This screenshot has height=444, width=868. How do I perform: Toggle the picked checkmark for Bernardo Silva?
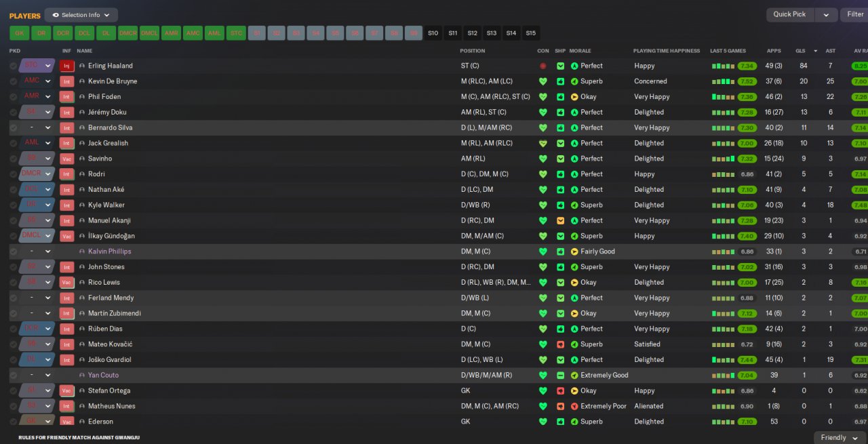click(x=13, y=127)
